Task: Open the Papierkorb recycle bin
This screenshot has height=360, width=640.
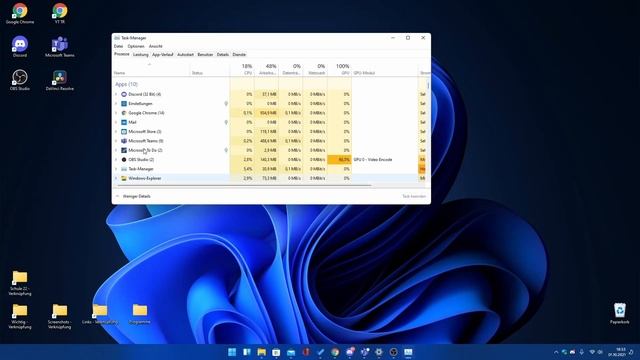Action: tap(620, 313)
